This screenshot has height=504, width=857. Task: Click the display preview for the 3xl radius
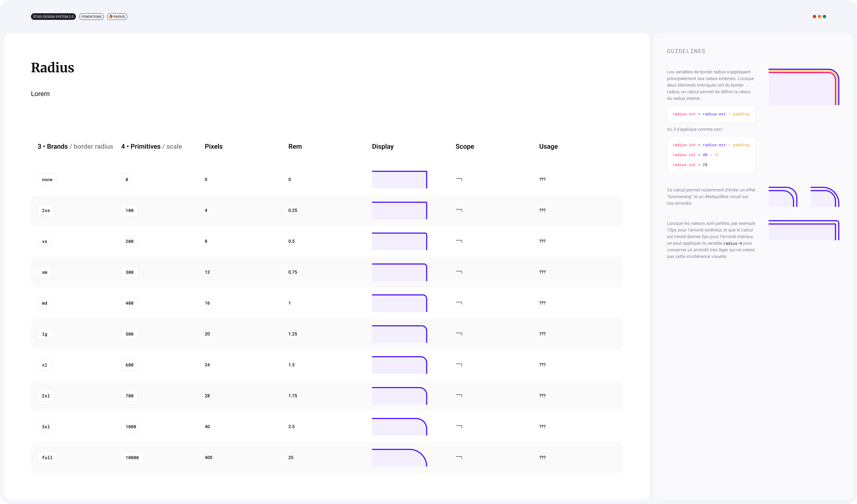399,427
